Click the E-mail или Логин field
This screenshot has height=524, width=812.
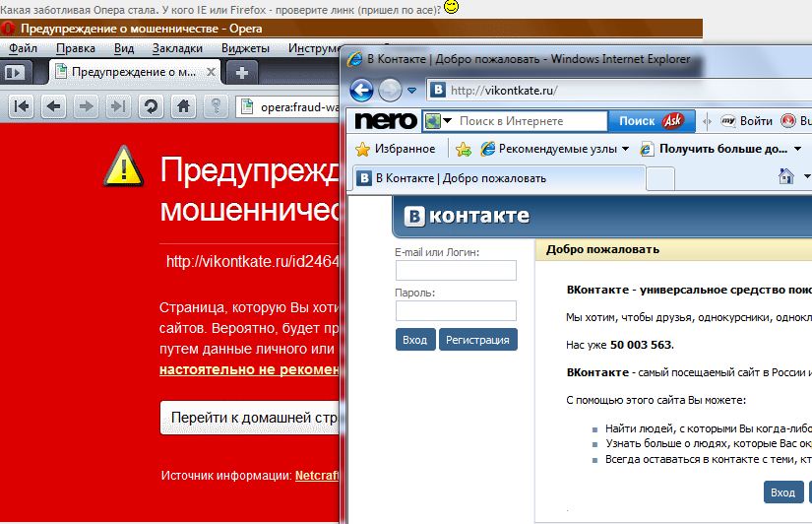point(456,270)
